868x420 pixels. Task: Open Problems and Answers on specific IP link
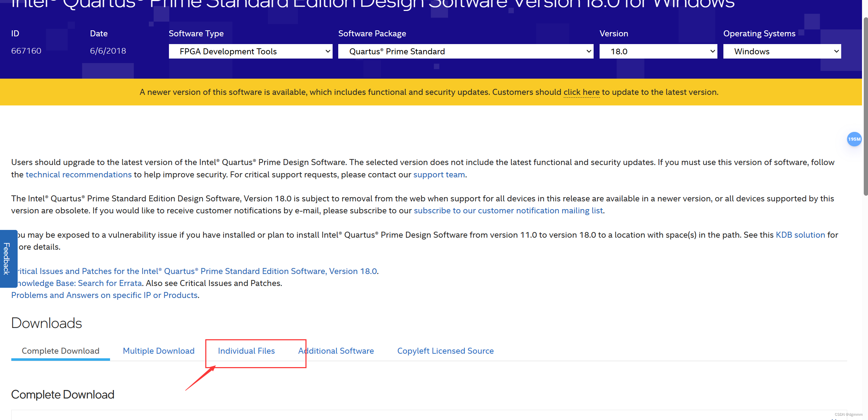click(x=104, y=295)
